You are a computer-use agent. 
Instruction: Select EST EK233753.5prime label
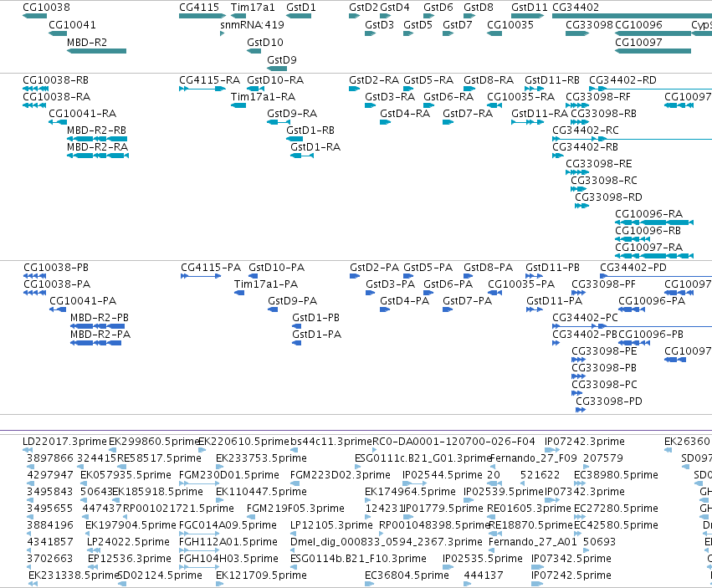click(261, 458)
